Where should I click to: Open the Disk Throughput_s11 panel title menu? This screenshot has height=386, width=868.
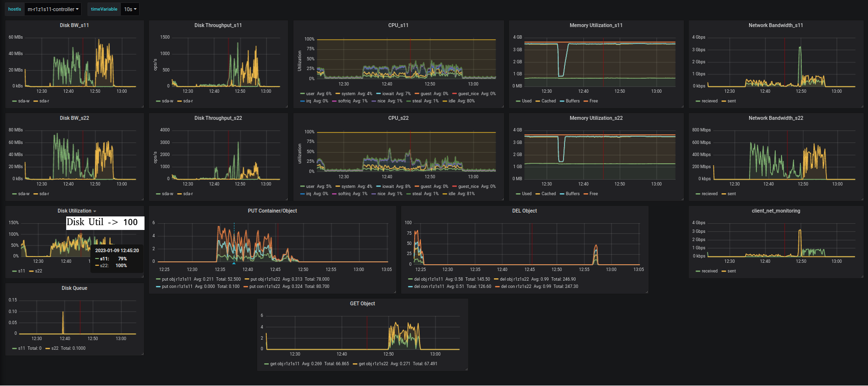pyautogui.click(x=218, y=26)
